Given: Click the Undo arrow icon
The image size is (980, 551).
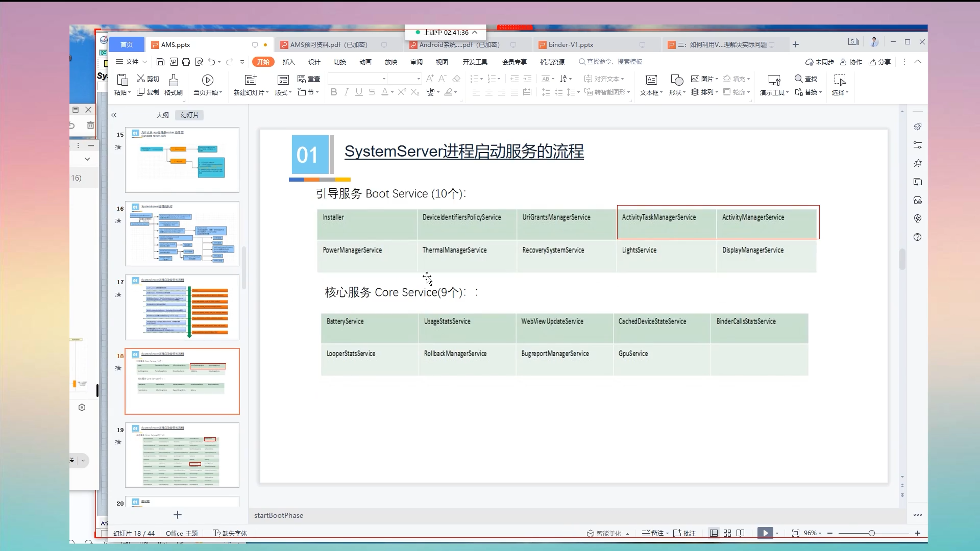Looking at the screenshot, I should [x=211, y=62].
